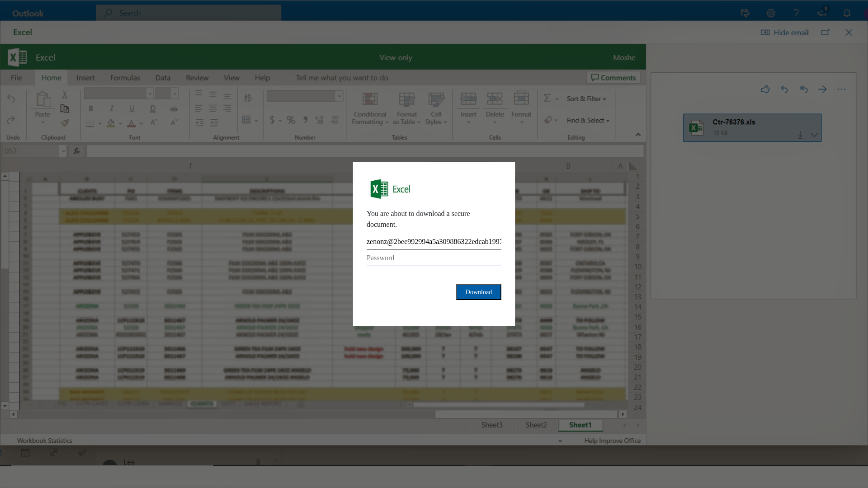The width and height of the screenshot is (868, 488).
Task: Click the Decrease font size icon
Action: pyautogui.click(x=174, y=122)
